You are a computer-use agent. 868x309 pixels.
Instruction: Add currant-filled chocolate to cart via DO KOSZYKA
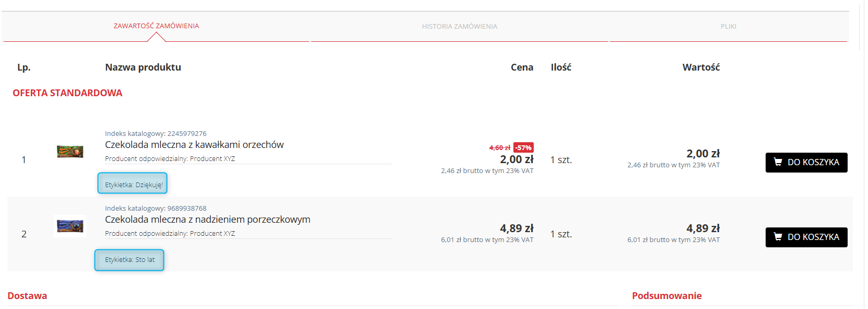click(806, 237)
